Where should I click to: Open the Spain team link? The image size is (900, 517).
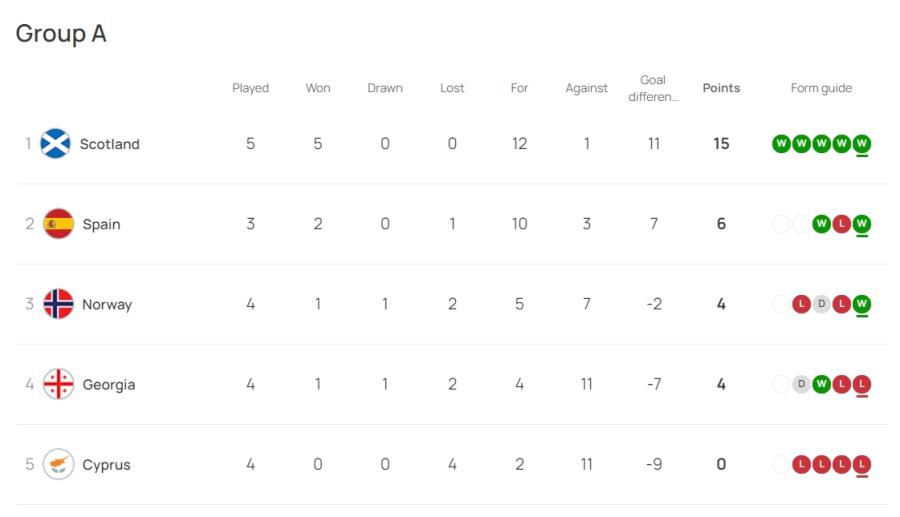[102, 224]
